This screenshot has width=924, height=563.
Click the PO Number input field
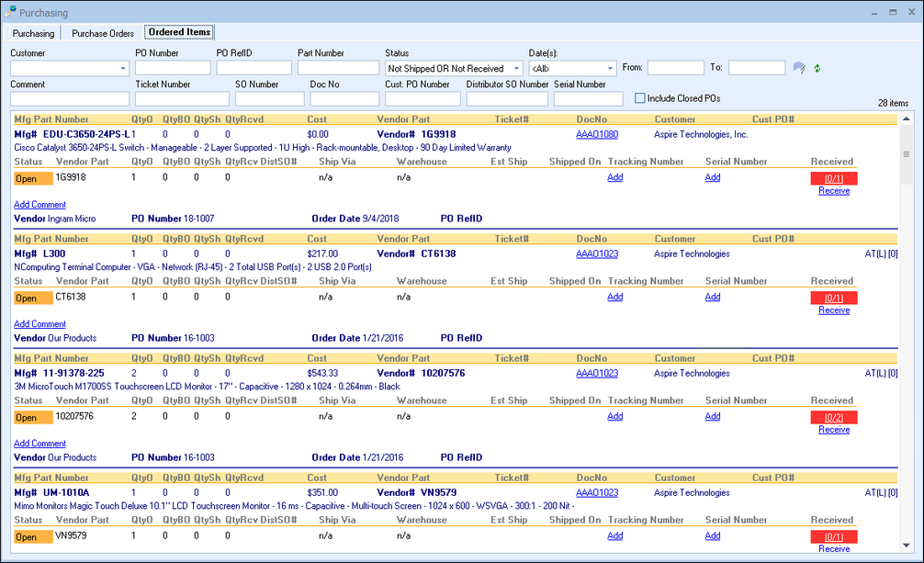tap(172, 68)
